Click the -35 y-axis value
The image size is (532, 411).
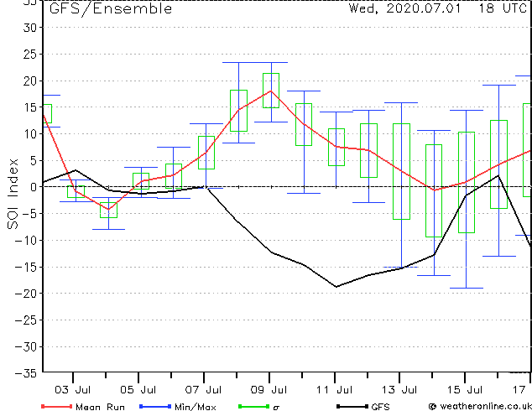pos(26,373)
